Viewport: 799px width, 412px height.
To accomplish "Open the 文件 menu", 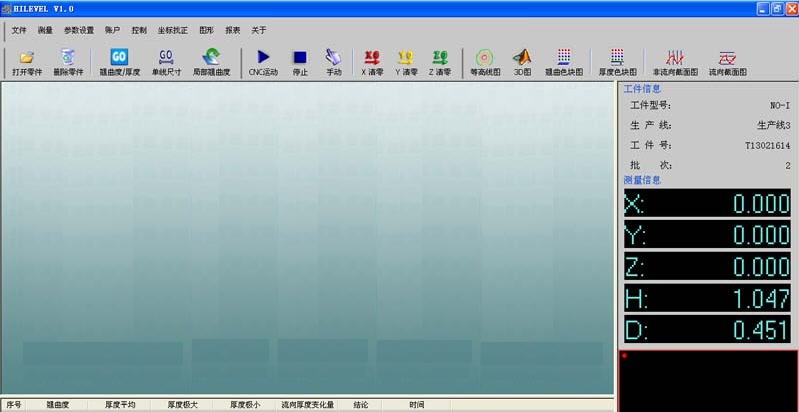I will pyautogui.click(x=19, y=31).
